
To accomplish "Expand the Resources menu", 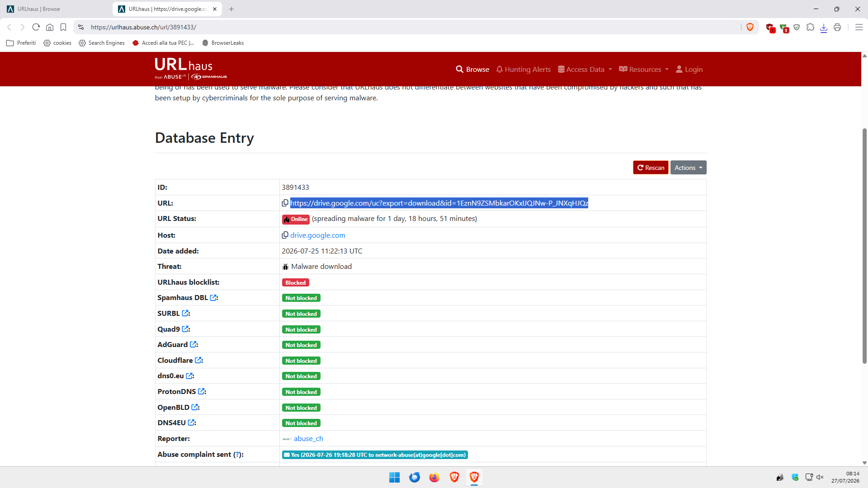I will click(644, 70).
